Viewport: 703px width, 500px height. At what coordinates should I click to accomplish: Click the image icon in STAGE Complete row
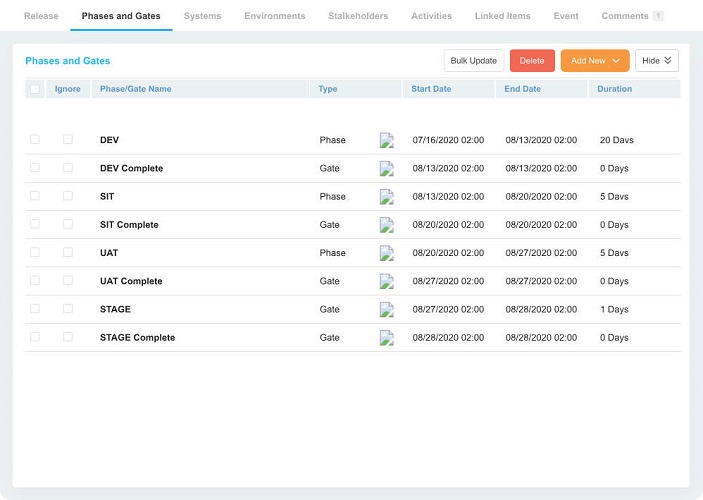386,338
